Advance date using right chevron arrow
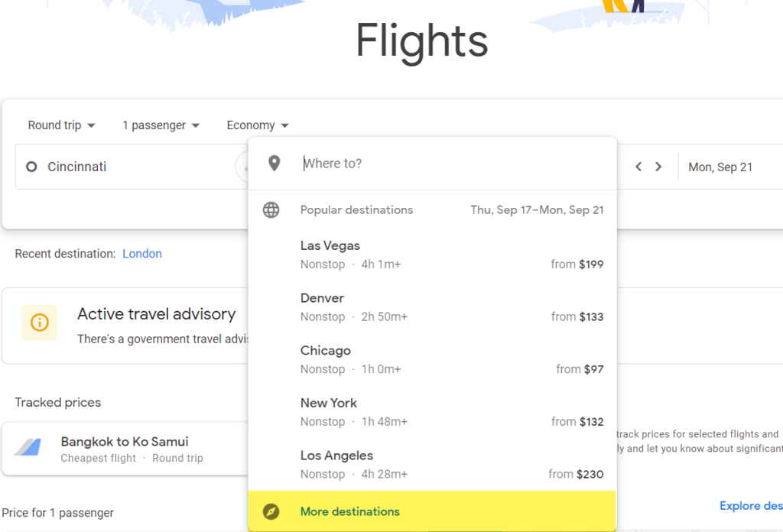Image resolution: width=783 pixels, height=532 pixels. pos(658,167)
